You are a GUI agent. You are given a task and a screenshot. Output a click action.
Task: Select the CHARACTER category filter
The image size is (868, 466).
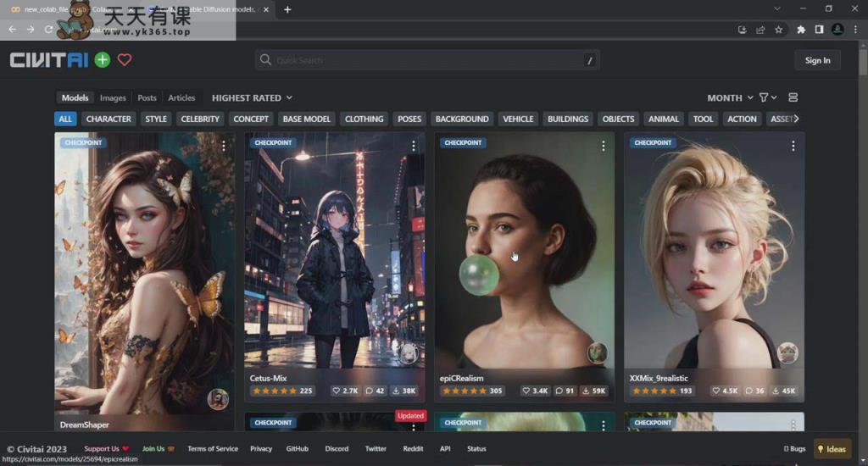click(x=108, y=119)
